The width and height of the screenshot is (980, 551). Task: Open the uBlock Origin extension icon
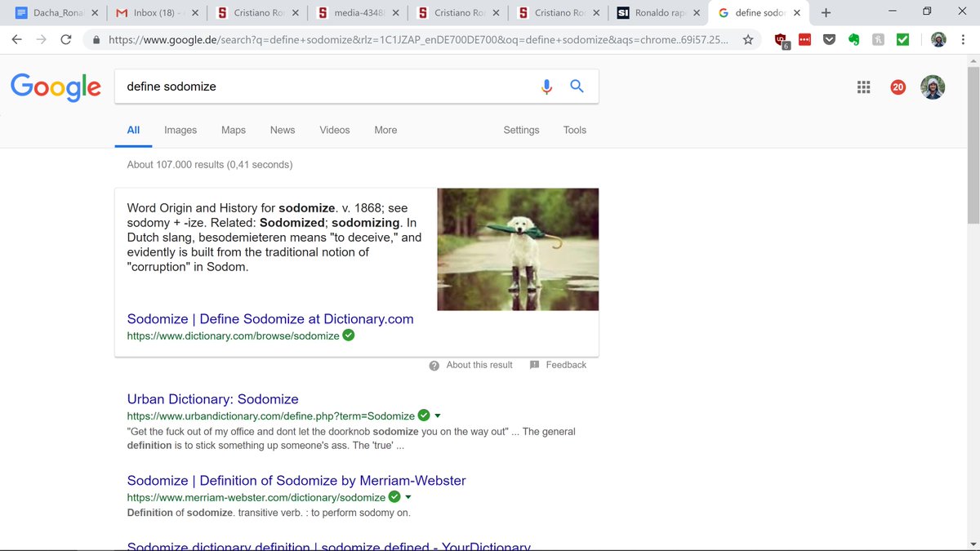pyautogui.click(x=782, y=39)
